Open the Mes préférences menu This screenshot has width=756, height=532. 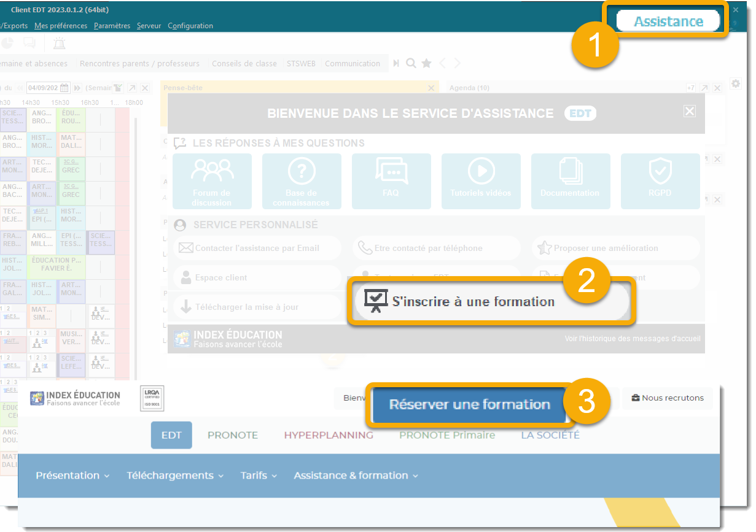pyautogui.click(x=61, y=26)
